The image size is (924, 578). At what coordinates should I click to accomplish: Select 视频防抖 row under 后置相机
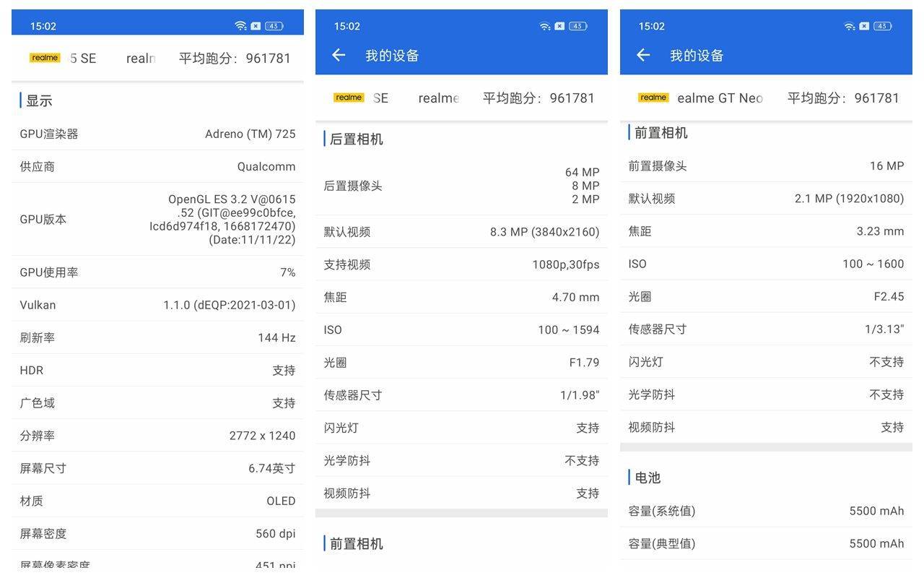tap(461, 493)
